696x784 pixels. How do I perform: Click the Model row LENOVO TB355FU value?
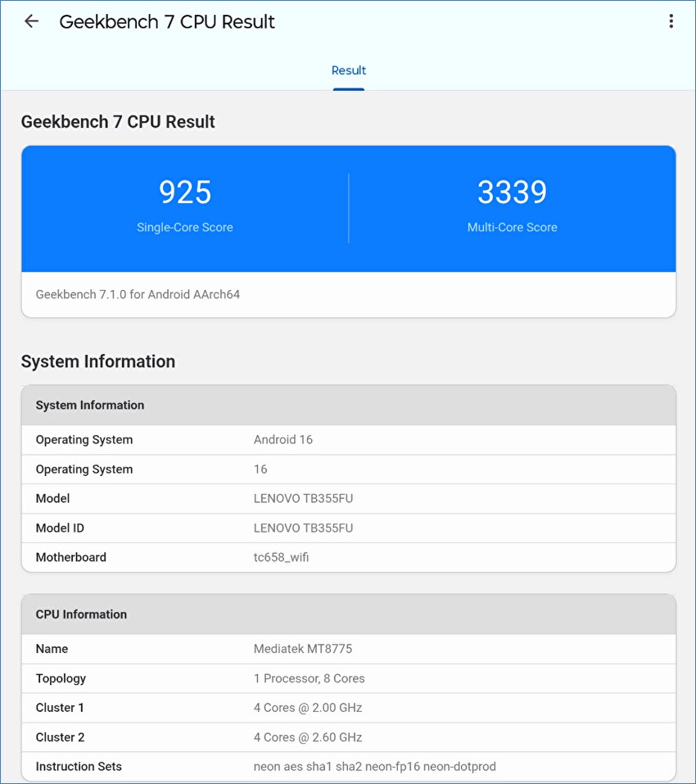point(303,499)
